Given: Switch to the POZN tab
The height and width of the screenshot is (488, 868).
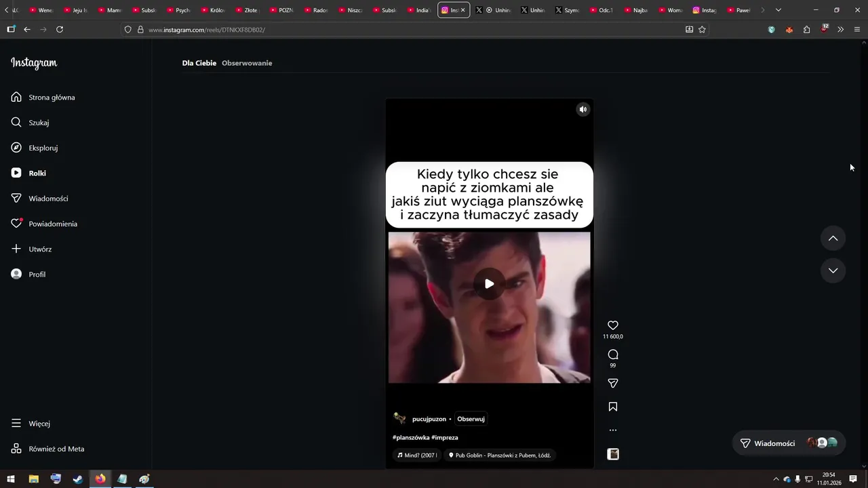Looking at the screenshot, I should click(x=281, y=10).
